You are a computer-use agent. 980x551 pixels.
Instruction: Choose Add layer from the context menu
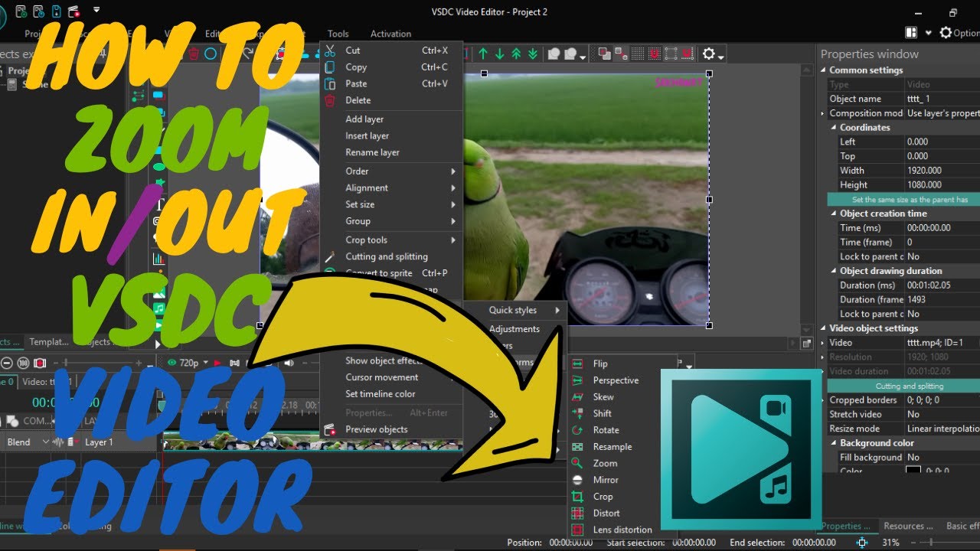coord(364,119)
